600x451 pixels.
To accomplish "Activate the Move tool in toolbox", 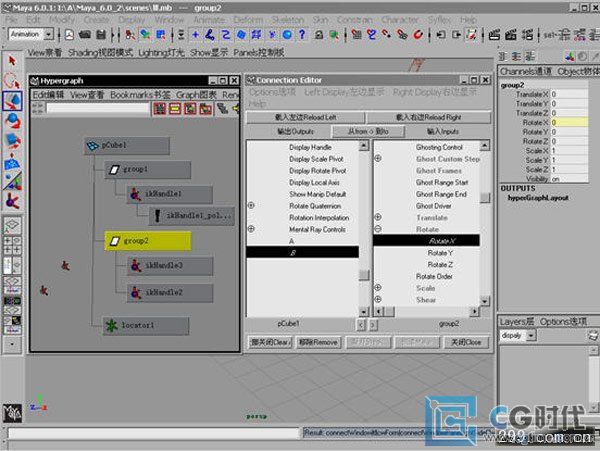I will [x=12, y=101].
